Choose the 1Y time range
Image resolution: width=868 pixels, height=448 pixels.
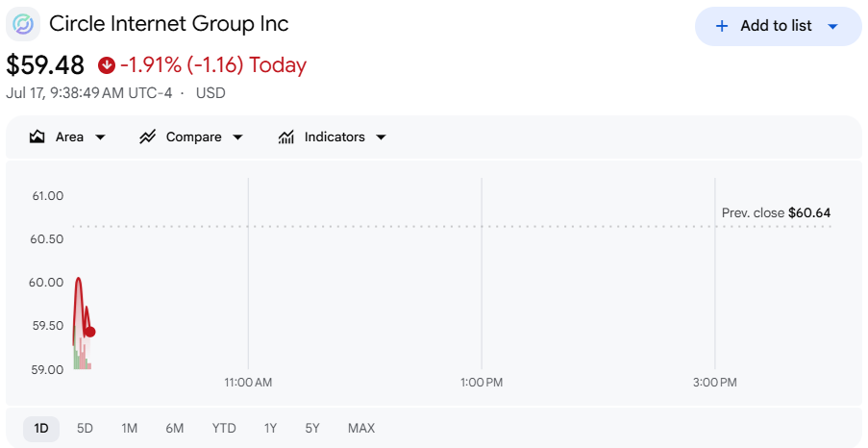click(x=270, y=428)
